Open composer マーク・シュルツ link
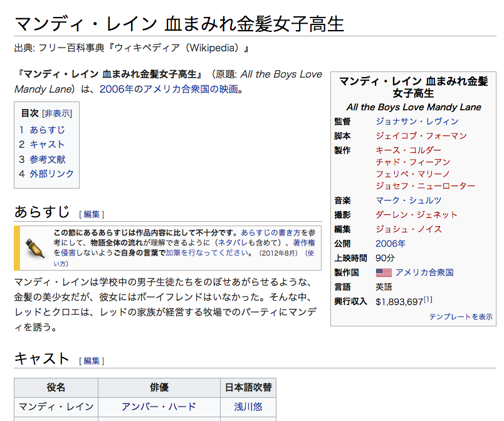The image size is (504, 421). (409, 200)
